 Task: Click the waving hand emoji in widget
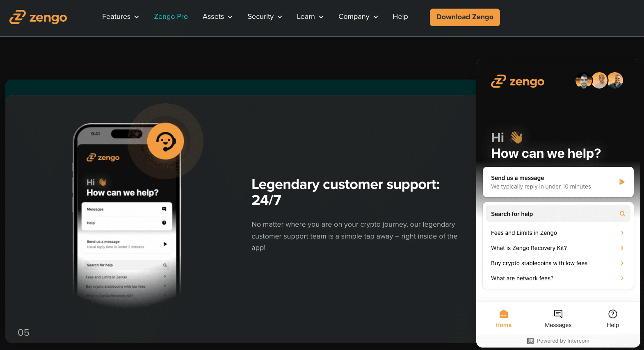(516, 137)
